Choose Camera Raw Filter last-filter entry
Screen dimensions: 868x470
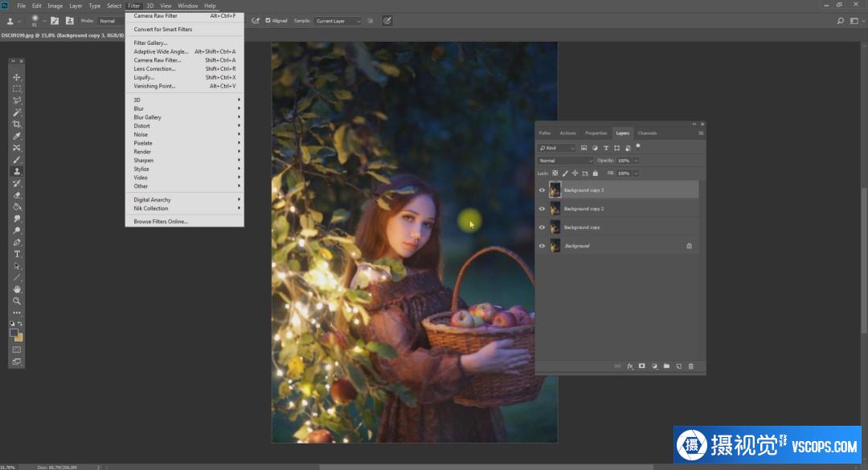pyautogui.click(x=186, y=16)
